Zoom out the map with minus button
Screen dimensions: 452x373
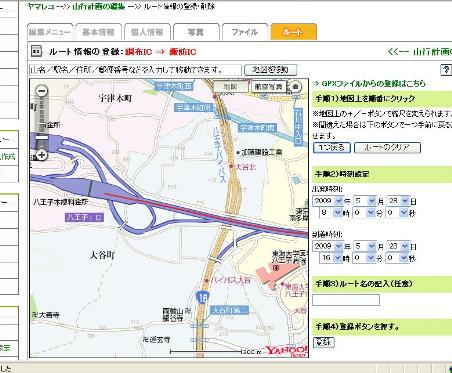coord(42,91)
